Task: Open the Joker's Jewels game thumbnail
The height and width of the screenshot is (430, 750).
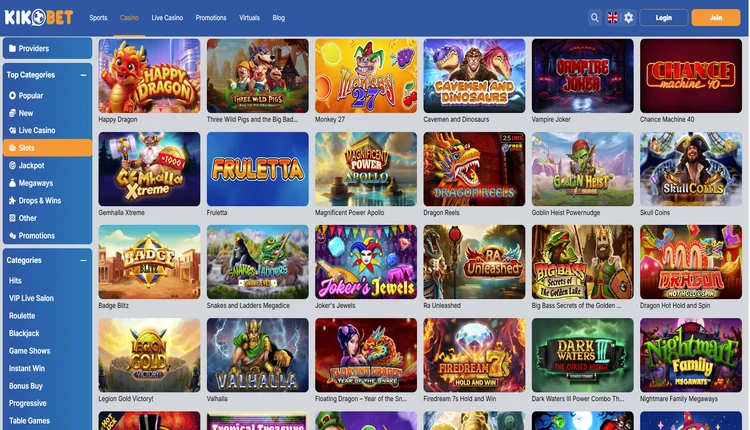Action: click(366, 262)
